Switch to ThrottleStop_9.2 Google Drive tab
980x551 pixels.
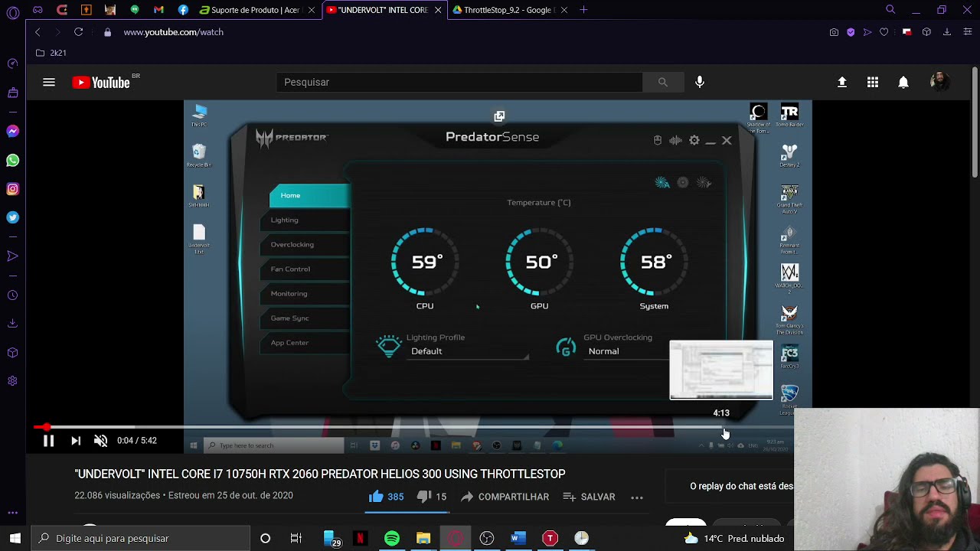click(510, 10)
